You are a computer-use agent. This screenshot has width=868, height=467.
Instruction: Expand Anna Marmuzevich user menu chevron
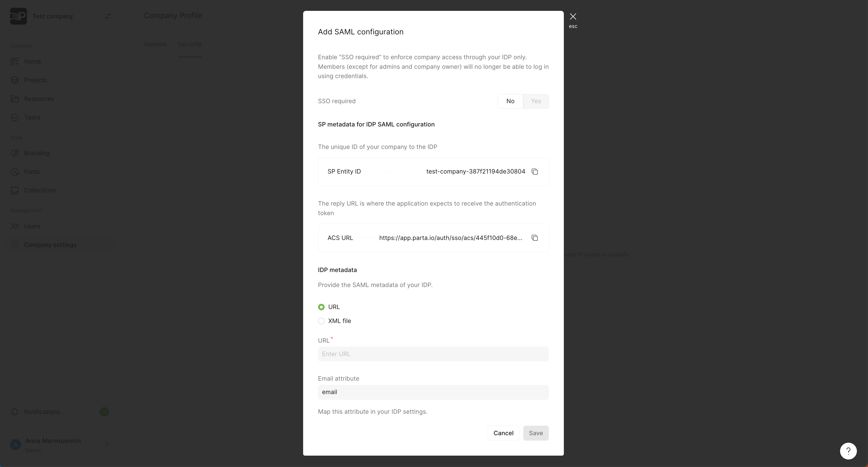(107, 445)
